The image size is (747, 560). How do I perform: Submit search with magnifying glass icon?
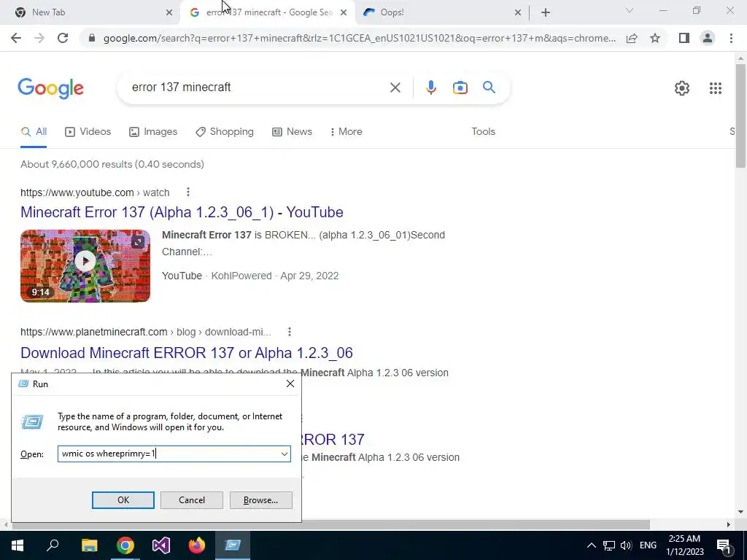(x=489, y=87)
